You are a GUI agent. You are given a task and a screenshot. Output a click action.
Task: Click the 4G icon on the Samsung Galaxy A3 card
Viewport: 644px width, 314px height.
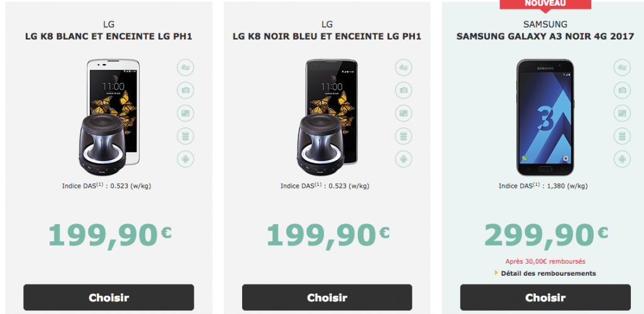pyautogui.click(x=623, y=67)
